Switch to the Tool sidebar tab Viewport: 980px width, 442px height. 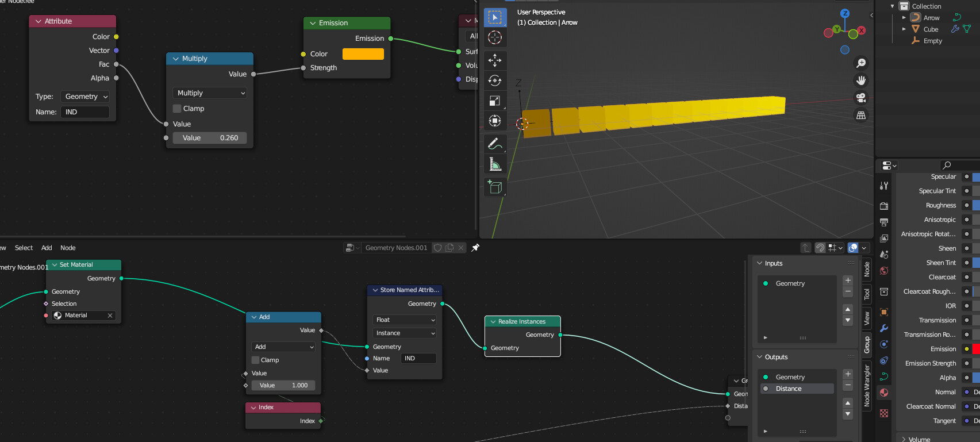(x=867, y=295)
